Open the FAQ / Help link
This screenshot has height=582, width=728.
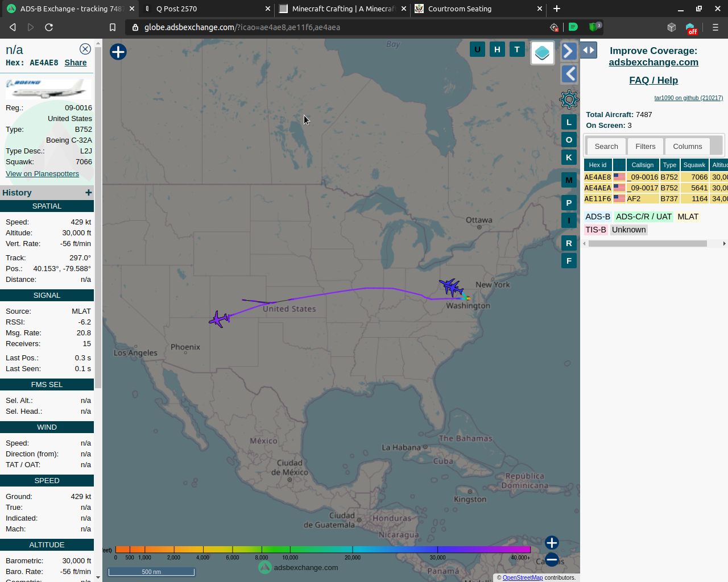[x=653, y=81]
